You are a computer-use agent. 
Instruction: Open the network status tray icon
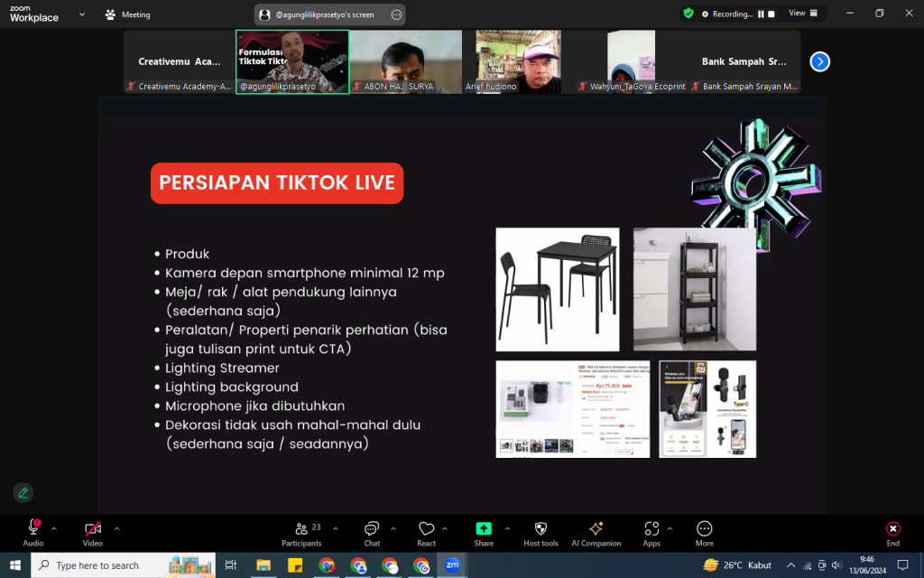pos(808,565)
